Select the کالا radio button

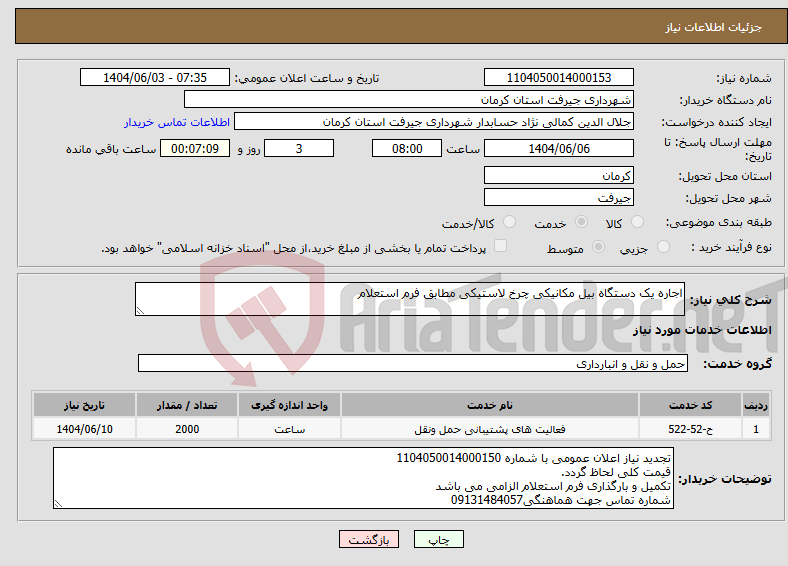tap(637, 222)
